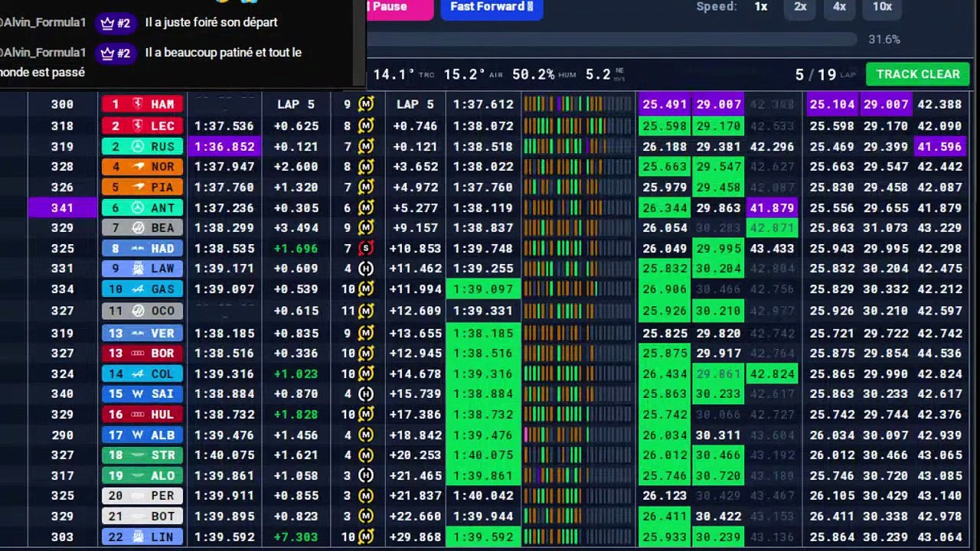Click the Alpine logo on GAS tag
Image resolution: width=980 pixels, height=551 pixels.
point(138,289)
